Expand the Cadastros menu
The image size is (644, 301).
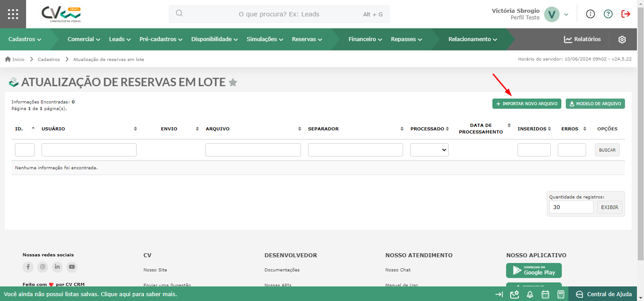click(x=25, y=39)
